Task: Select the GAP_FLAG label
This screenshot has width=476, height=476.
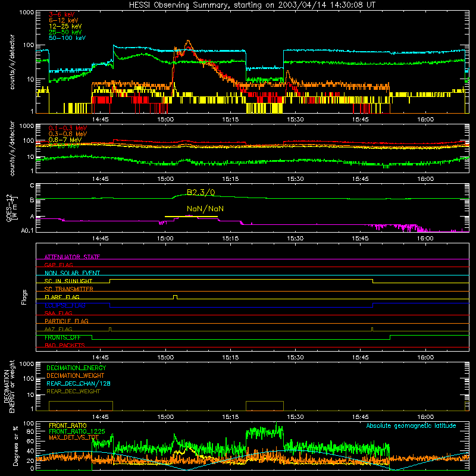Action: click(58, 265)
